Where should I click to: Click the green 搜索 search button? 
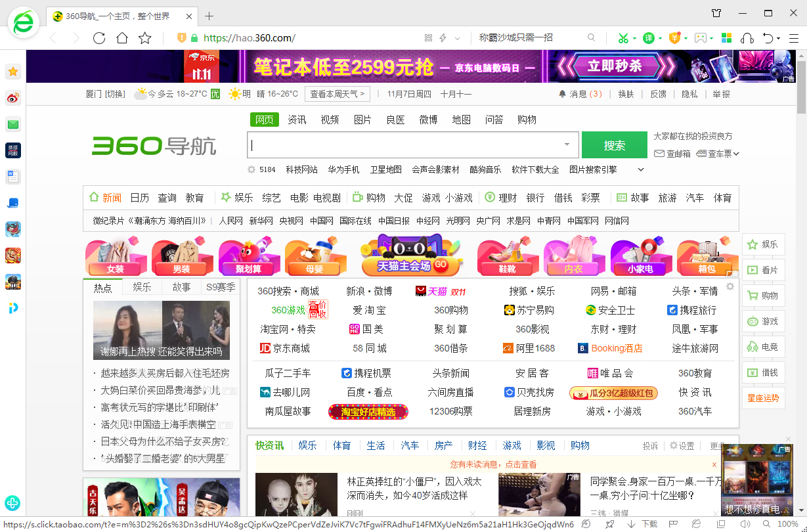[615, 144]
